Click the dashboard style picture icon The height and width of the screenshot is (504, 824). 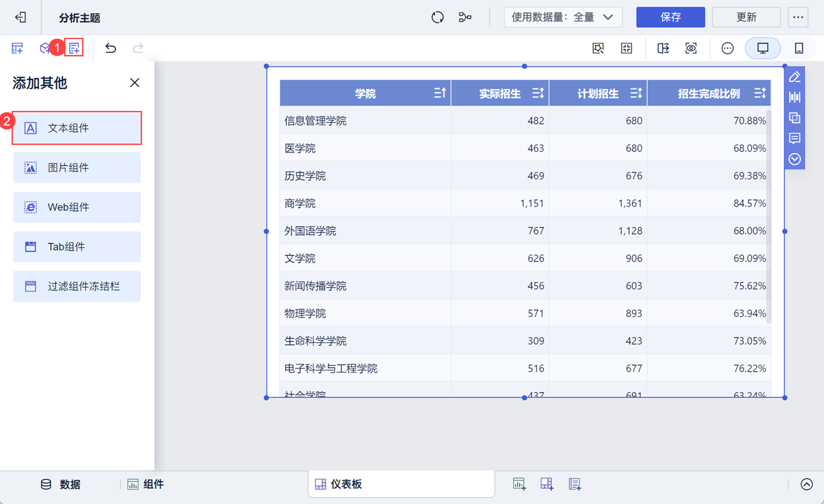tap(598, 48)
